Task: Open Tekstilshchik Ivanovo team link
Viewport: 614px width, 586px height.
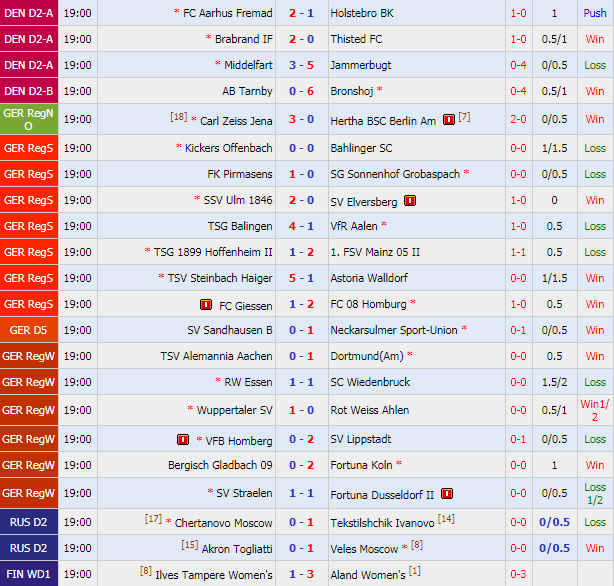Action: 382,523
